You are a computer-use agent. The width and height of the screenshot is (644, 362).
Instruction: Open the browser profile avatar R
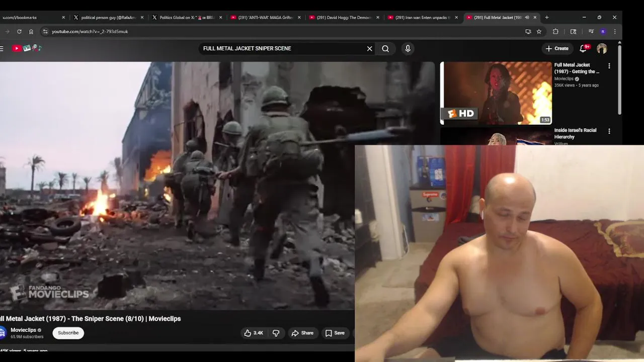[x=603, y=31]
